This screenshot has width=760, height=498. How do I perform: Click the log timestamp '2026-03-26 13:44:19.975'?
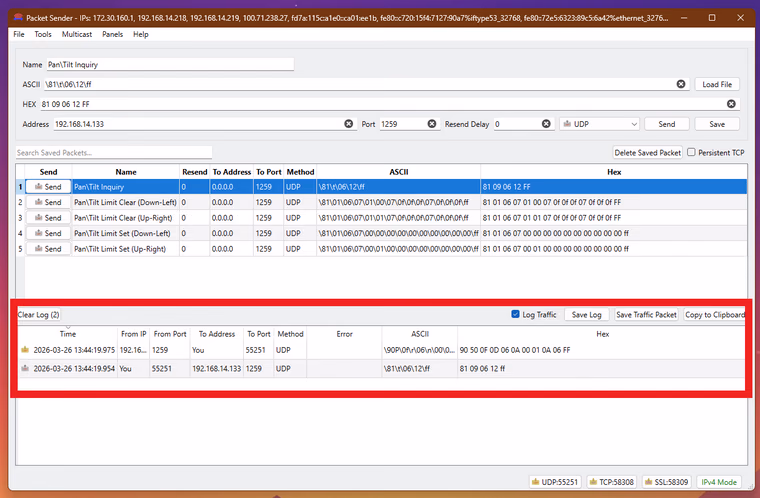(x=74, y=350)
